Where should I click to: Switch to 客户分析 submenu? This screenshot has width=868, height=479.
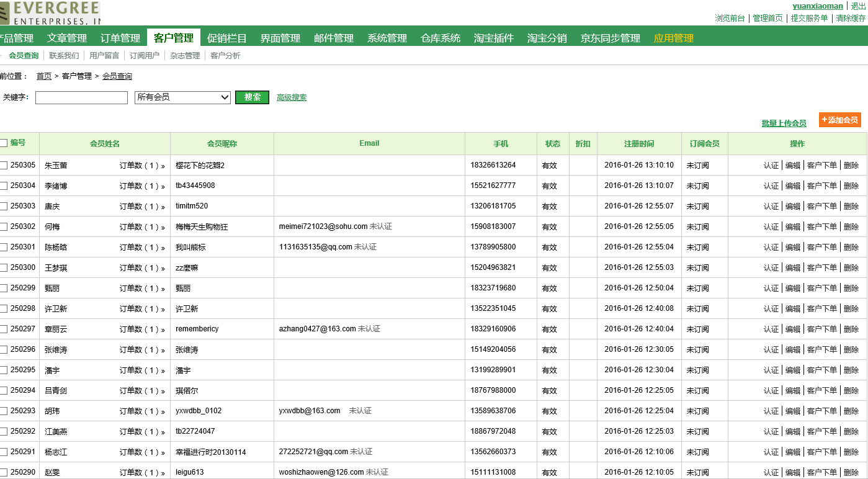[225, 56]
